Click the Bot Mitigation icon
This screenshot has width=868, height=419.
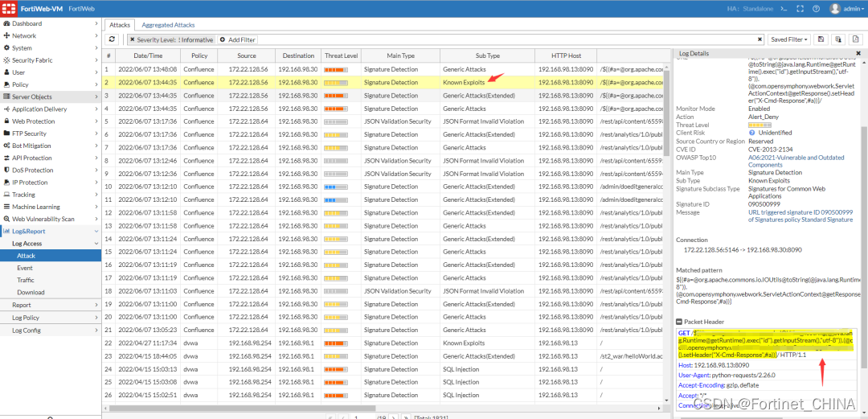coord(6,146)
